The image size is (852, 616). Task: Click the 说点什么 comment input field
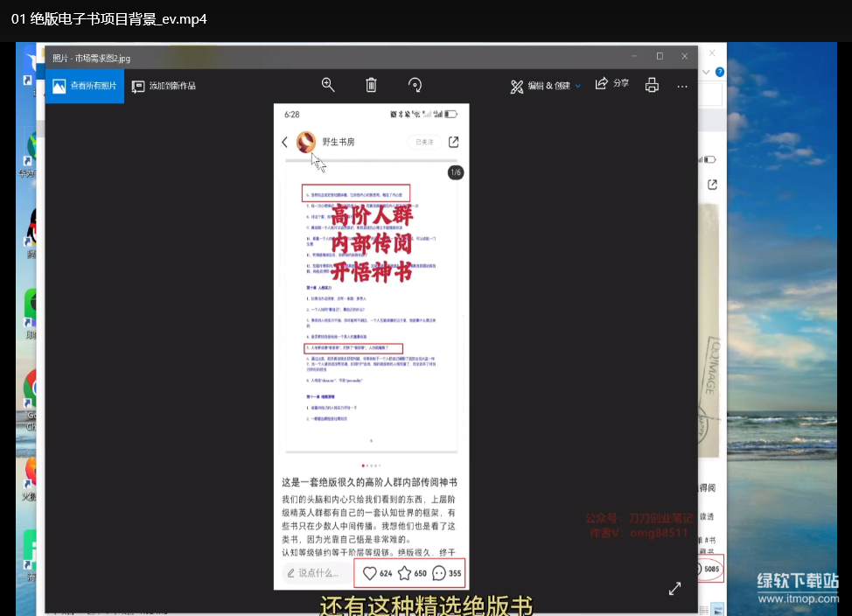point(315,573)
